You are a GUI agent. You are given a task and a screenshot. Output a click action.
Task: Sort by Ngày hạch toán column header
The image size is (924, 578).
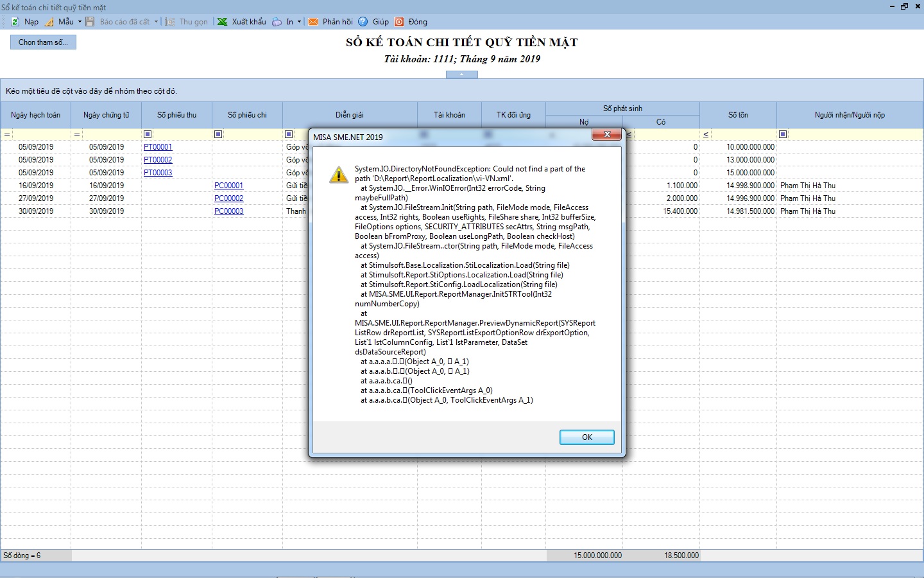click(x=35, y=115)
